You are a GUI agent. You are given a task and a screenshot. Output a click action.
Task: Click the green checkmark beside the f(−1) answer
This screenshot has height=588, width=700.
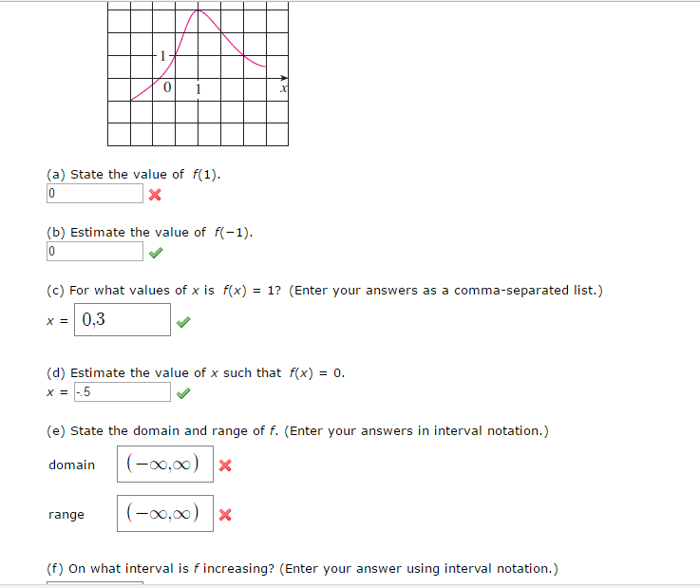[x=156, y=252]
